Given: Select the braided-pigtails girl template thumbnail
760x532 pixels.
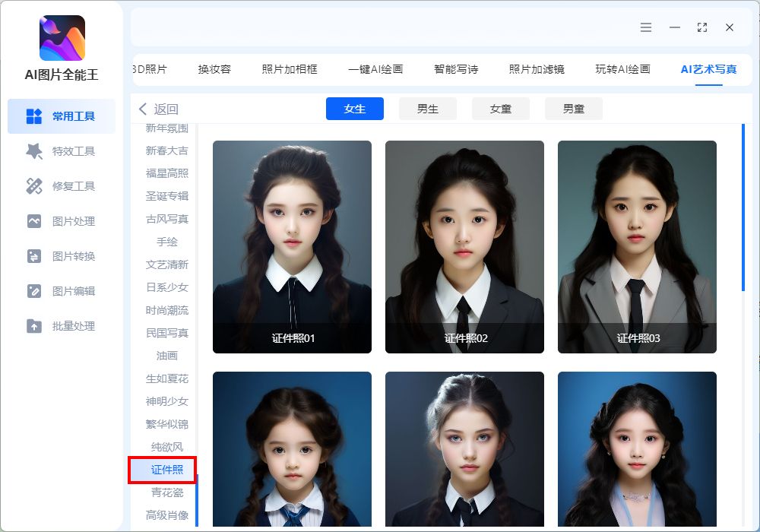Looking at the screenshot, I should coord(293,448).
